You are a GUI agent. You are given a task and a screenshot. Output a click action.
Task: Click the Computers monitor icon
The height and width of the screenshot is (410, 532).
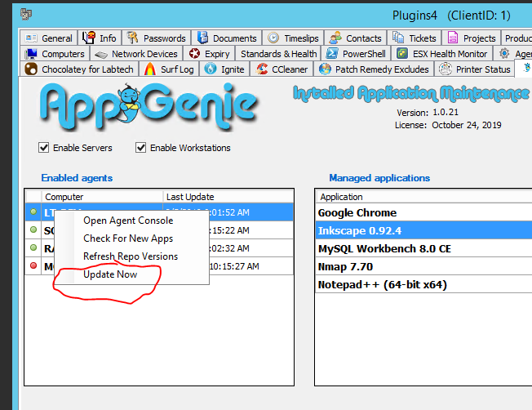(x=31, y=54)
